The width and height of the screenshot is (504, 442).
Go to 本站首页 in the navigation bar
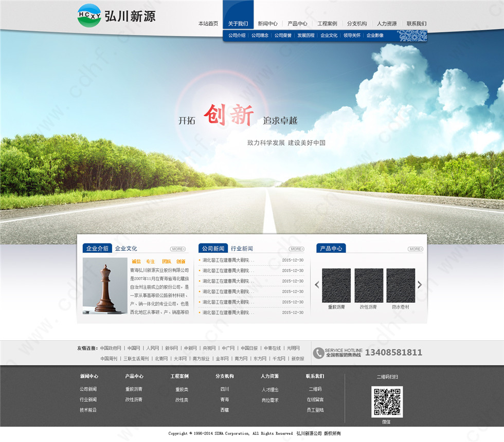(208, 24)
